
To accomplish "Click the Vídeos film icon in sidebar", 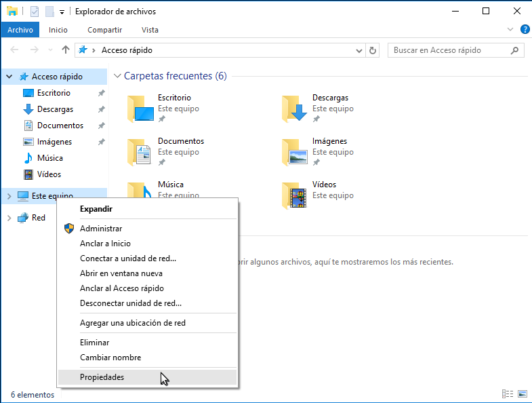I will (x=28, y=174).
